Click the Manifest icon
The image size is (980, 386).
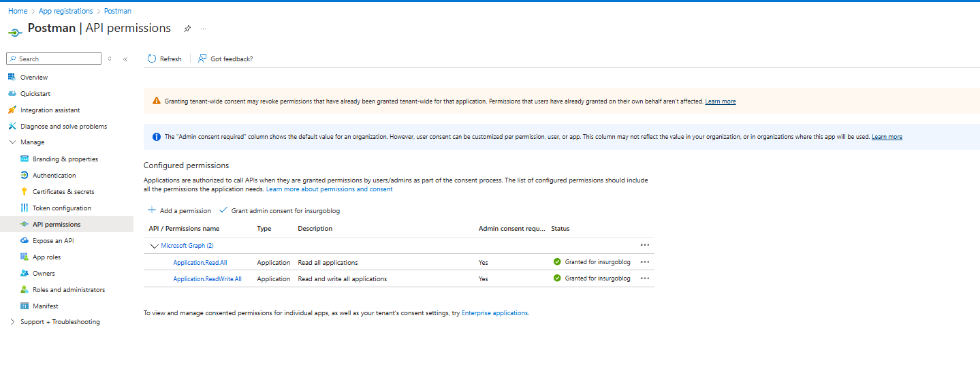[x=25, y=306]
